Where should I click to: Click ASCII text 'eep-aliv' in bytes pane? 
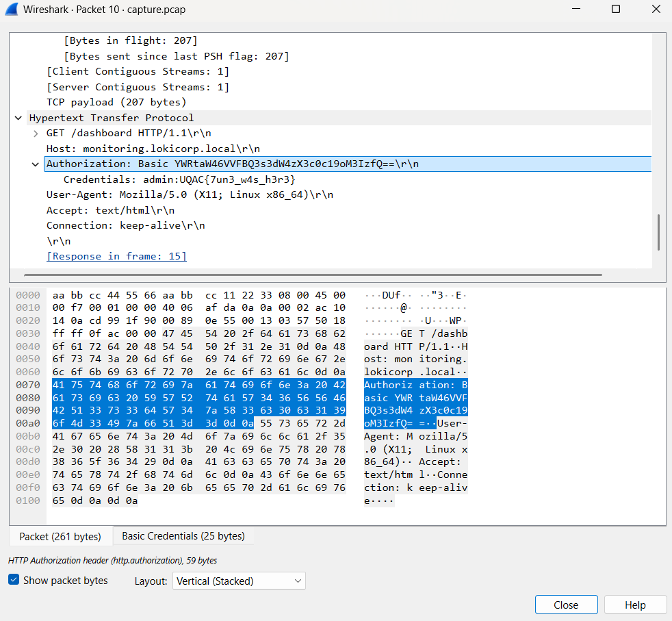click(x=443, y=487)
